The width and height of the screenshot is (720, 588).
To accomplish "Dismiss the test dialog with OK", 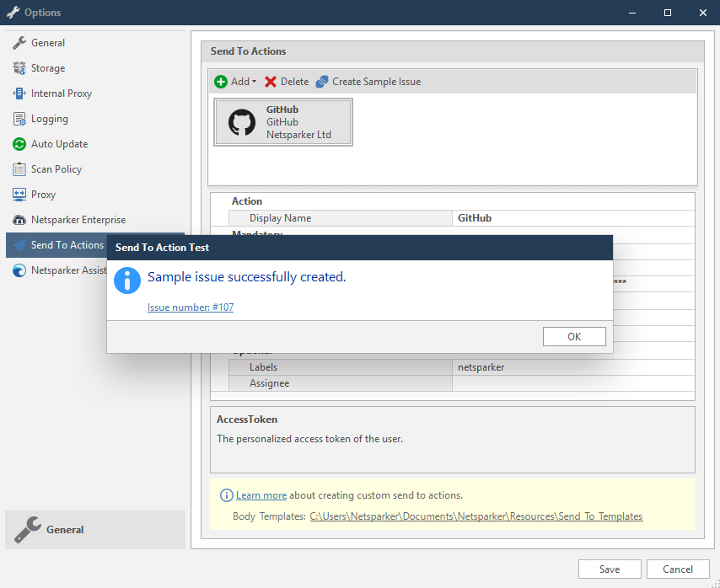I will coord(574,336).
